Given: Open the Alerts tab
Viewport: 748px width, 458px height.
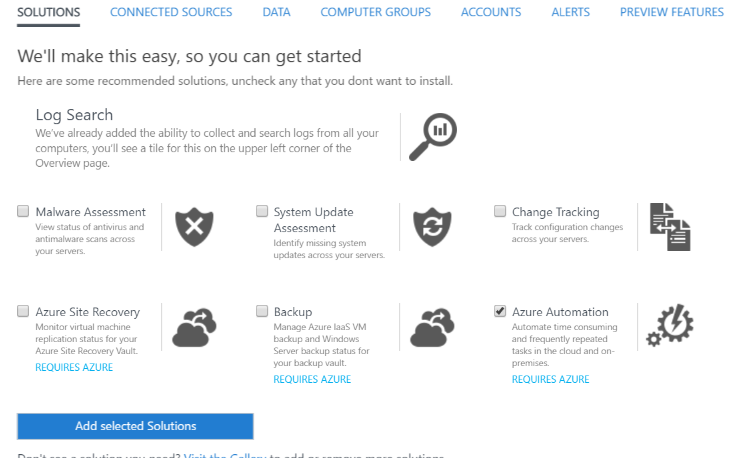Looking at the screenshot, I should (571, 12).
